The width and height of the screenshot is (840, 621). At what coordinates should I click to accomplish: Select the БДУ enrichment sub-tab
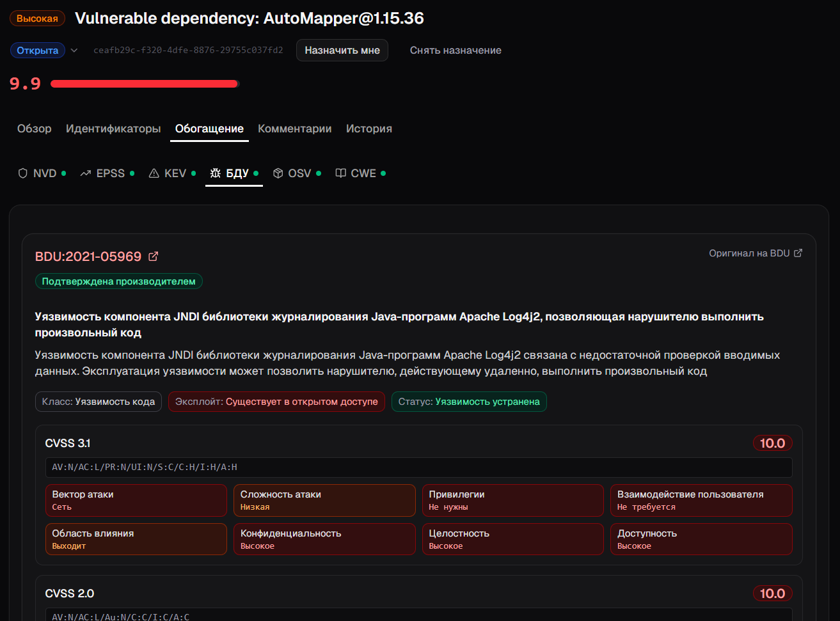coord(234,173)
